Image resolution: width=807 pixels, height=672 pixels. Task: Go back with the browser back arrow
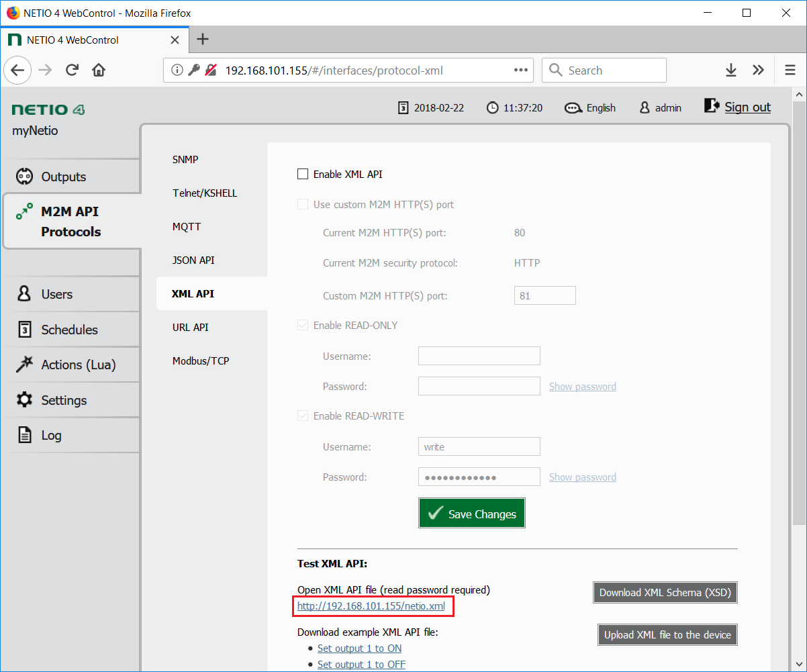[17, 70]
